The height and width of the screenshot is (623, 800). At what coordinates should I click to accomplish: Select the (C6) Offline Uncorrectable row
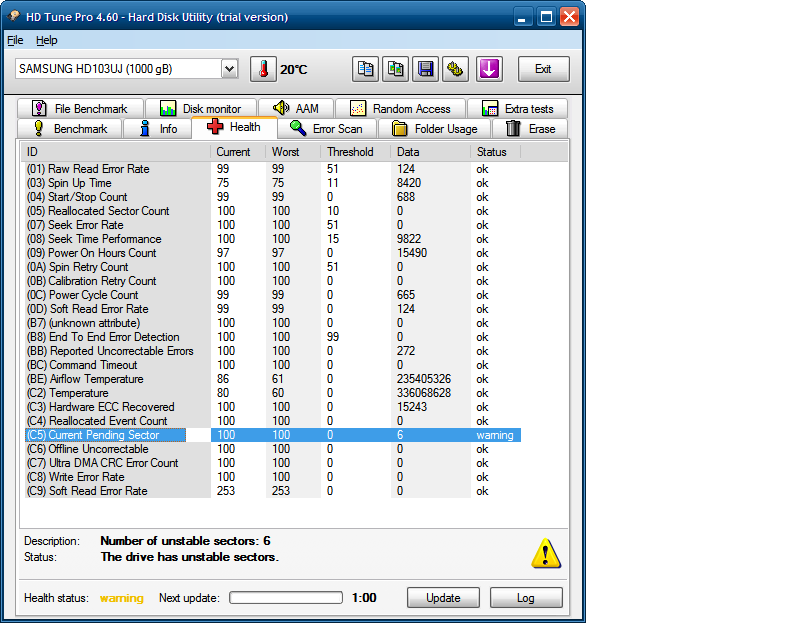[271, 449]
